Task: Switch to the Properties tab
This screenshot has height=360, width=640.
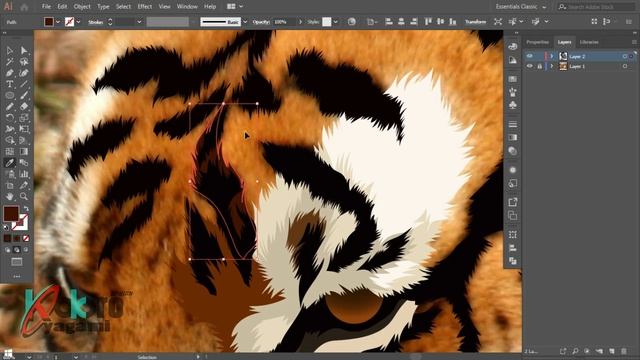Action: tap(537, 42)
